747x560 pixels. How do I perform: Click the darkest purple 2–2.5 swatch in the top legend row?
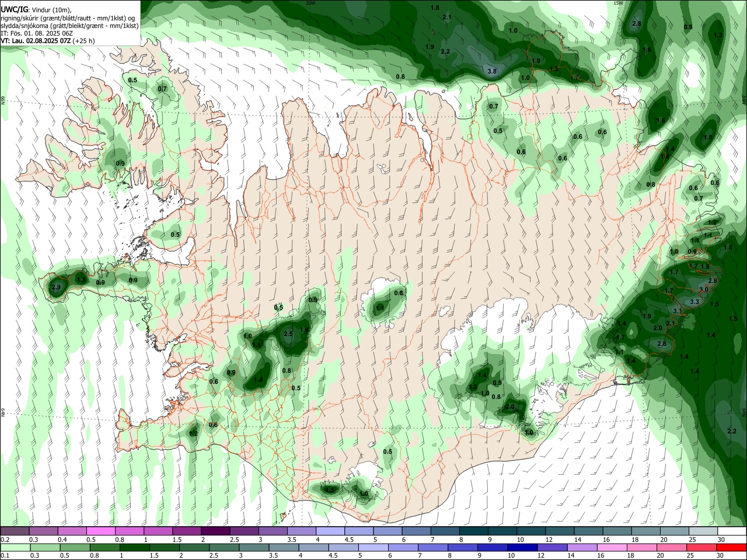(x=215, y=531)
